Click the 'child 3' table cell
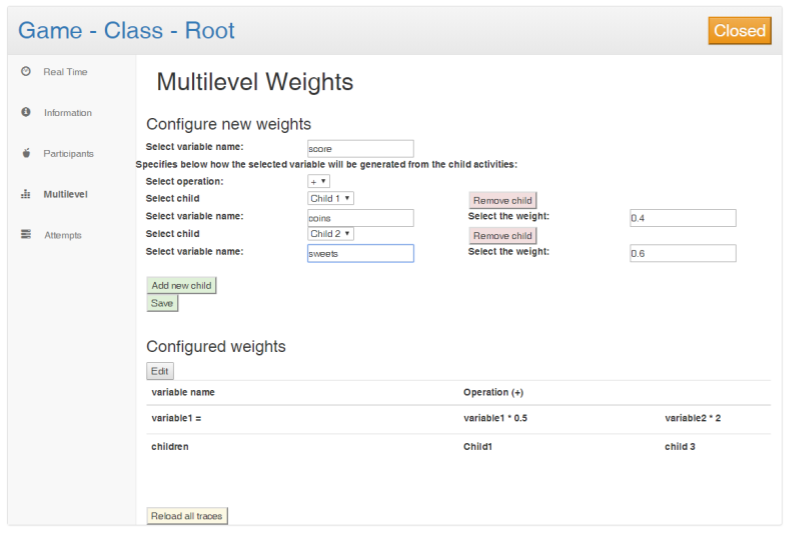 (680, 446)
